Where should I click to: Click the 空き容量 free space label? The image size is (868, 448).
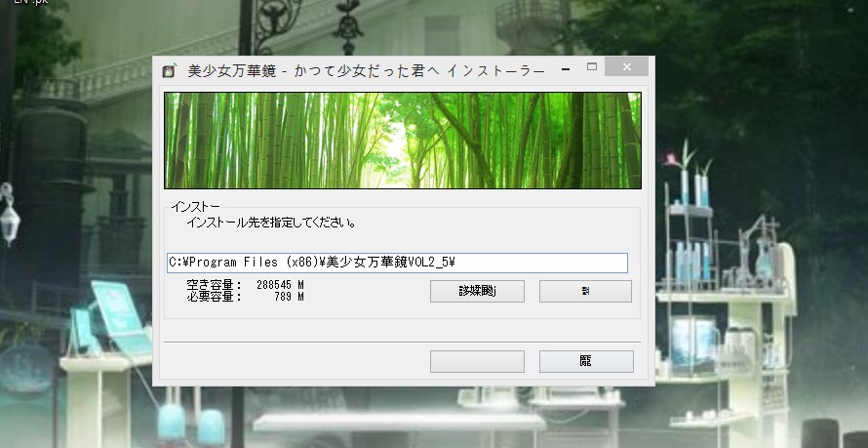coord(214,285)
